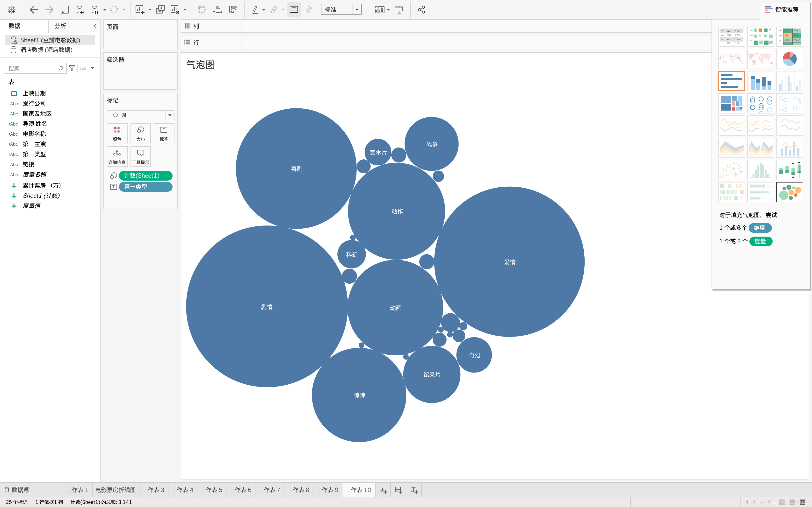Click new dashboard icon in bottom bar
The image size is (812, 507).
point(398,490)
